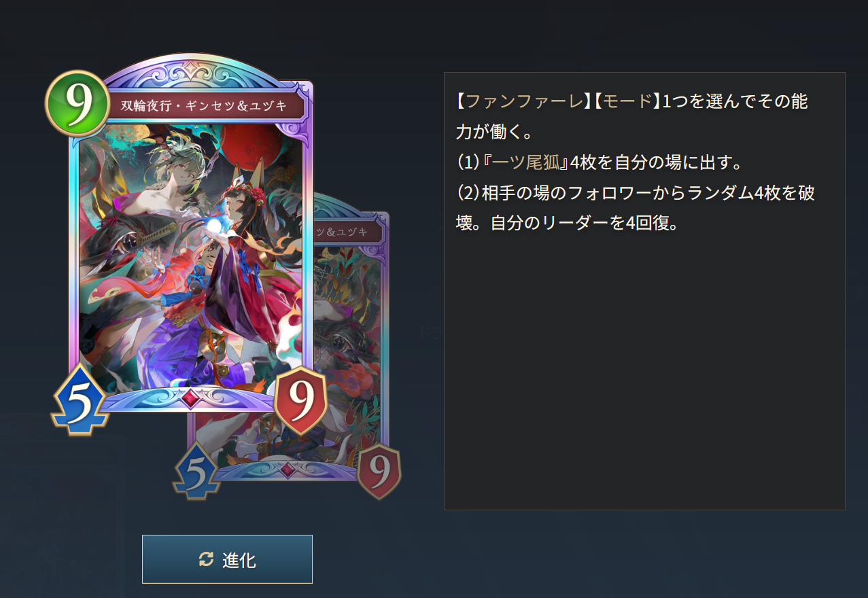Screen dimensions: 868x598
Task: Click the green cost 9 orb
Action: pyautogui.click(x=77, y=104)
